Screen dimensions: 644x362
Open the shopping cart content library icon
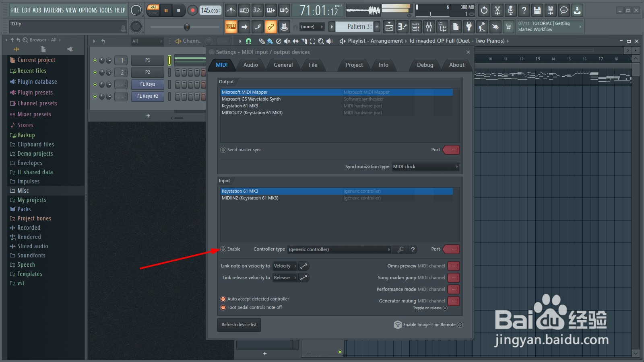(509, 27)
